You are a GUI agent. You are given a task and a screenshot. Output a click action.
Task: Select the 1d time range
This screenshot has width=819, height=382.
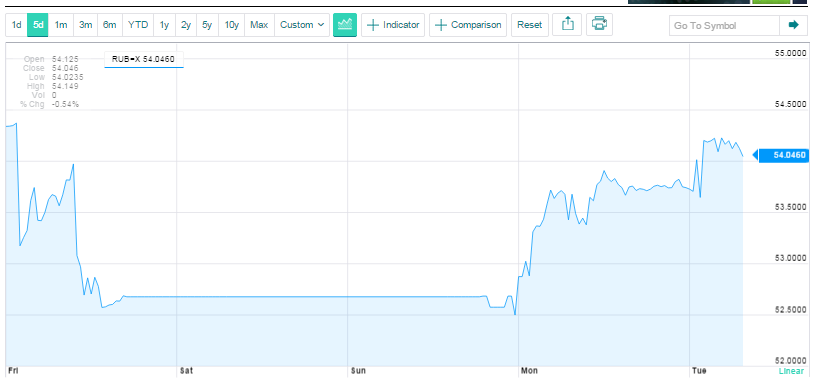[17, 25]
